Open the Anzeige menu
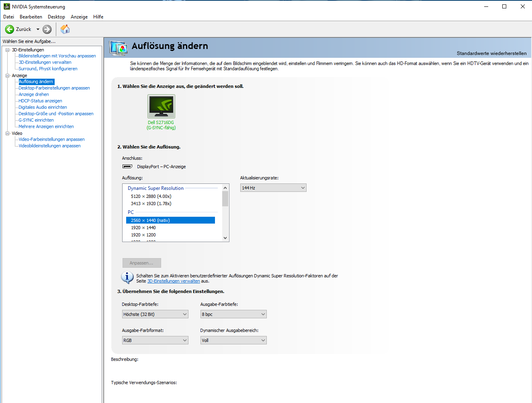Screen dimensions: 532x403 (79, 17)
